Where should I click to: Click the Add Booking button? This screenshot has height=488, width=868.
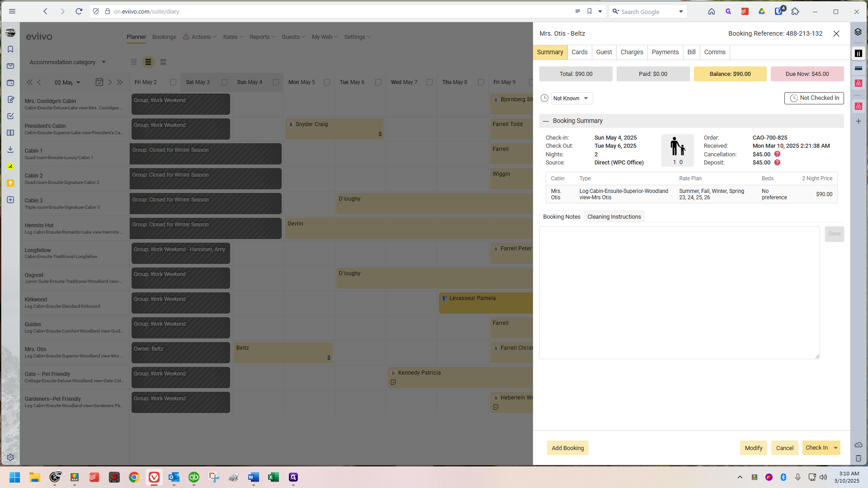click(567, 448)
